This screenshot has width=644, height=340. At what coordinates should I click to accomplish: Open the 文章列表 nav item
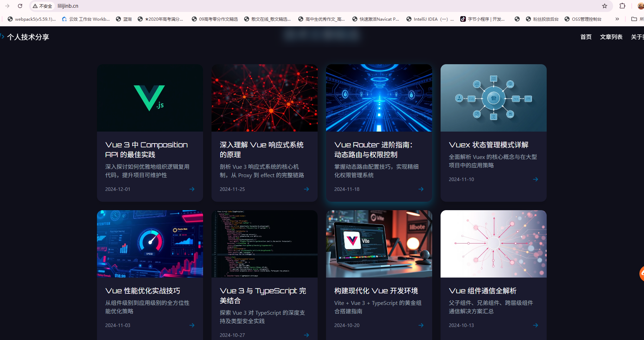coord(611,37)
